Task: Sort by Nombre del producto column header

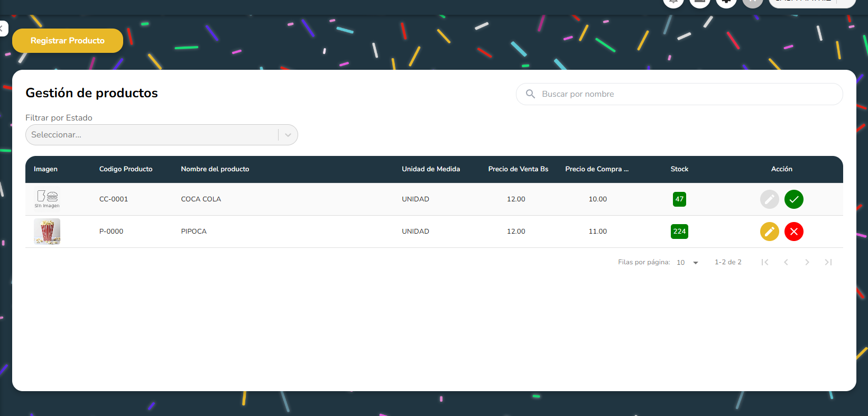Action: (215, 169)
